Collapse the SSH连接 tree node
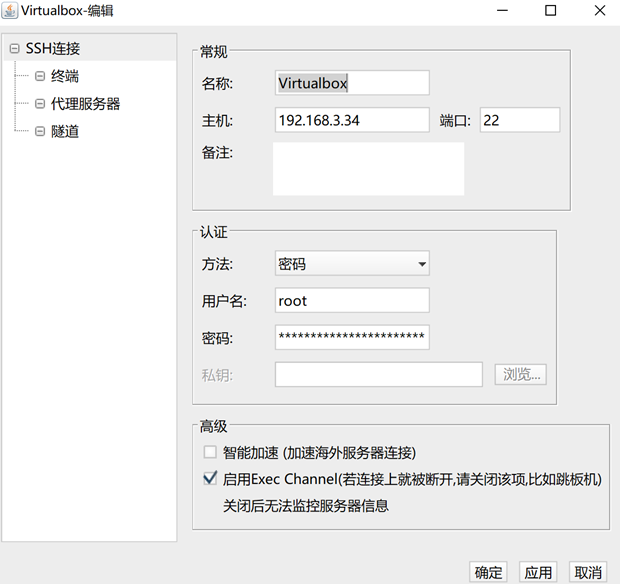The height and width of the screenshot is (584, 620). [13, 48]
